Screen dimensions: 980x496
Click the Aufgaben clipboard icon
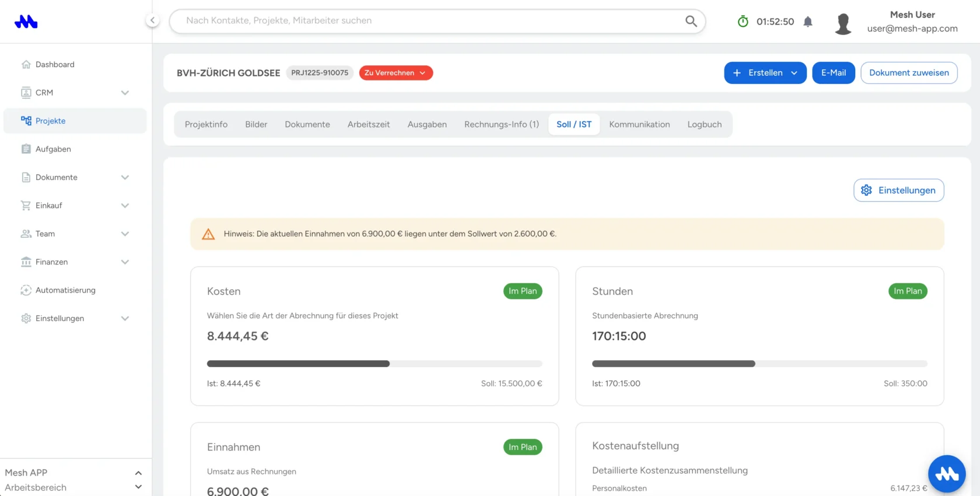pos(26,149)
